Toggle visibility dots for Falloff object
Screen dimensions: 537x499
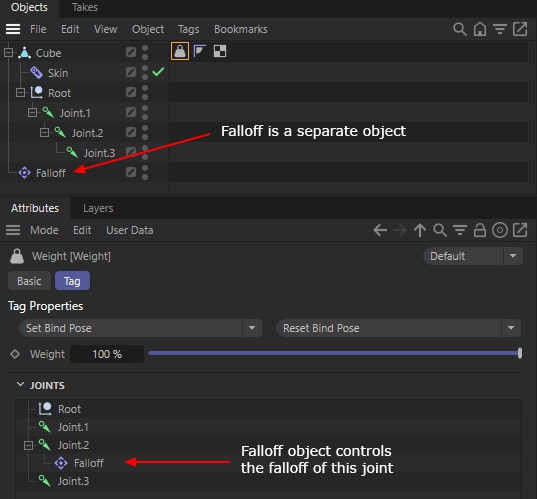145,173
